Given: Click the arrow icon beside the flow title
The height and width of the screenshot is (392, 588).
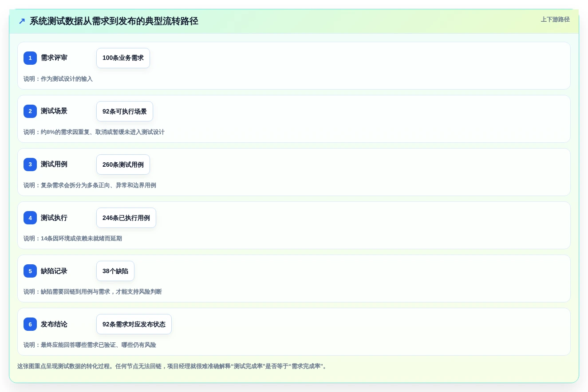Looking at the screenshot, I should pos(22,21).
